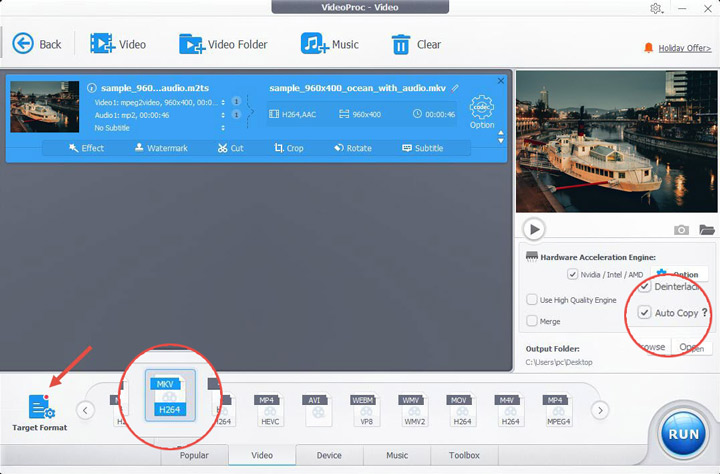Take a snapshot with camera icon
This screenshot has height=474, width=720.
[x=681, y=229]
